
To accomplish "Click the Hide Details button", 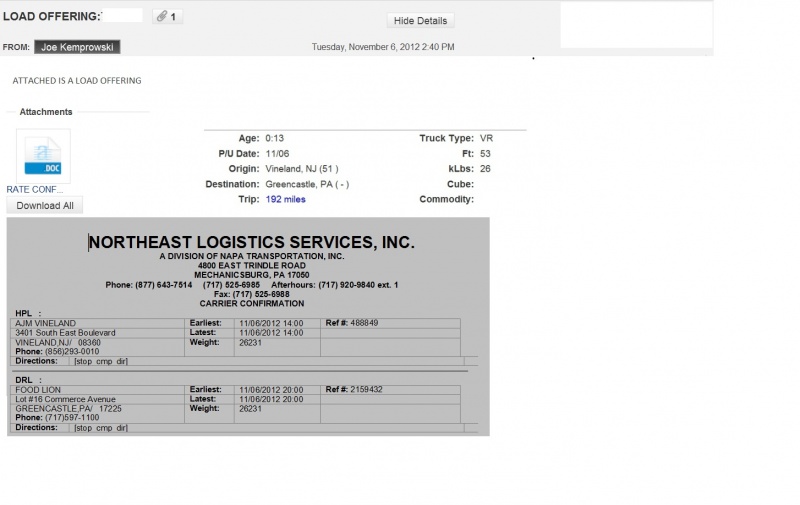I will [x=420, y=21].
